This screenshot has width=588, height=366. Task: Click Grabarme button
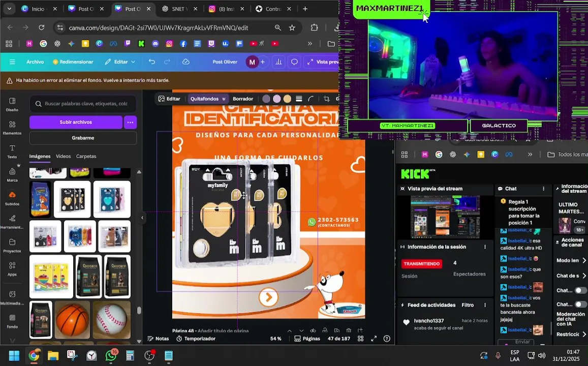pos(83,138)
